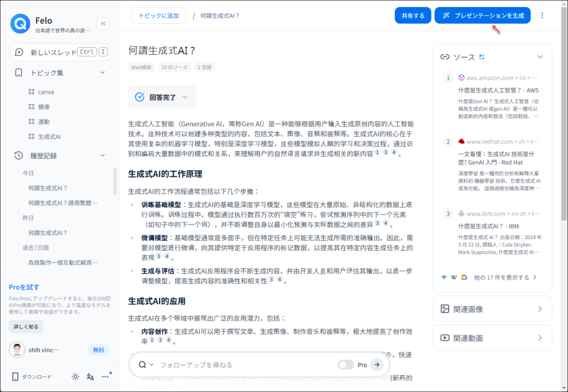The image size is (568, 392).
Task: Click the sidebar history scrollbar
Action: [x=115, y=181]
